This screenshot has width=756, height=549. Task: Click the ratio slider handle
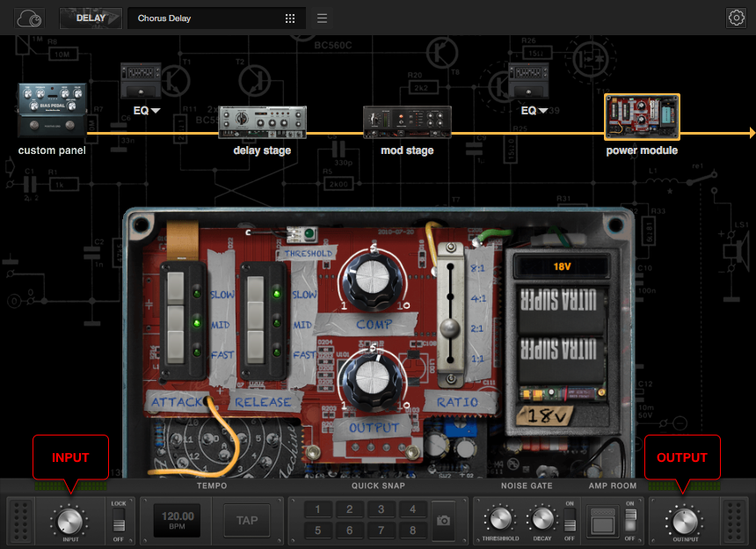[x=449, y=328]
